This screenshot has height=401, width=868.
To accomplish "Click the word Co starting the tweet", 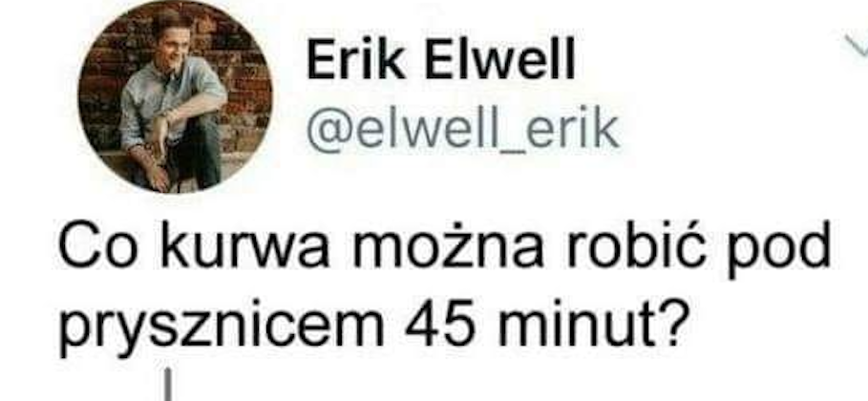I will [x=96, y=246].
